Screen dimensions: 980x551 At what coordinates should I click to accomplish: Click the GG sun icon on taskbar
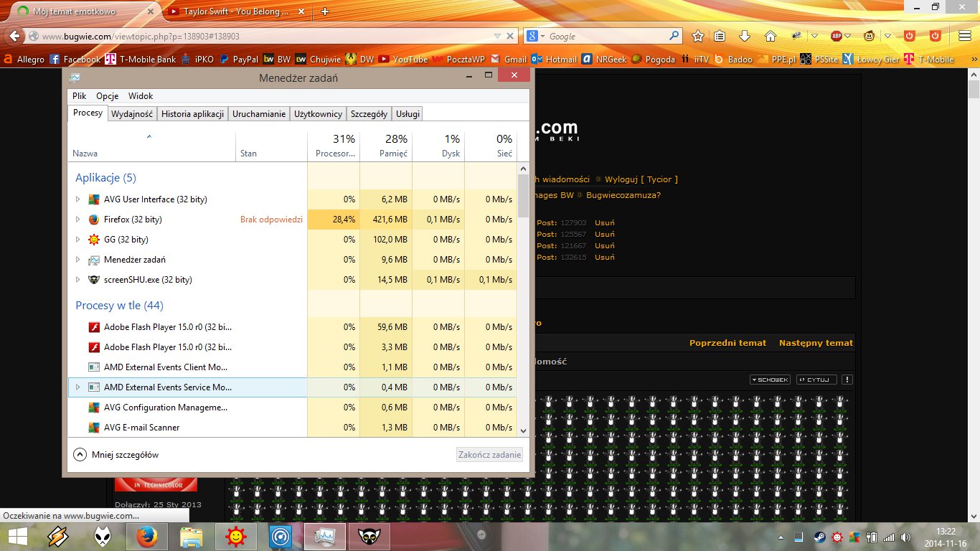click(235, 536)
